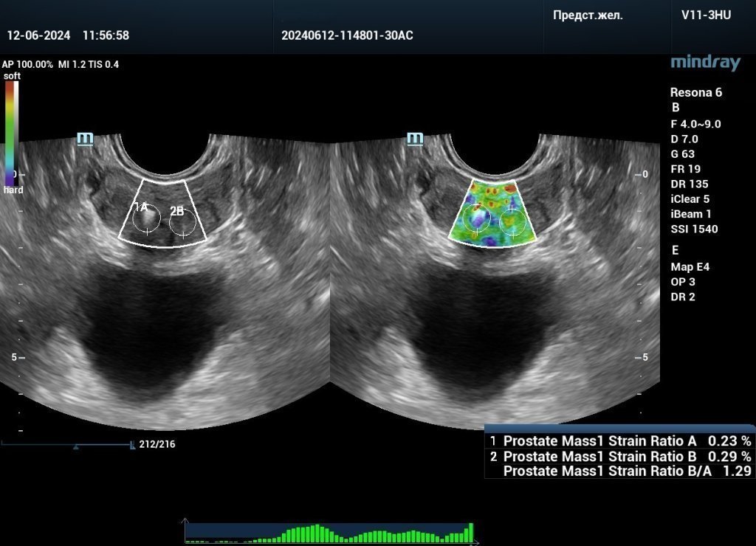Viewport: 756px width, 546px height.
Task: Select ROI circle 2B on grayscale image
Action: (182, 223)
